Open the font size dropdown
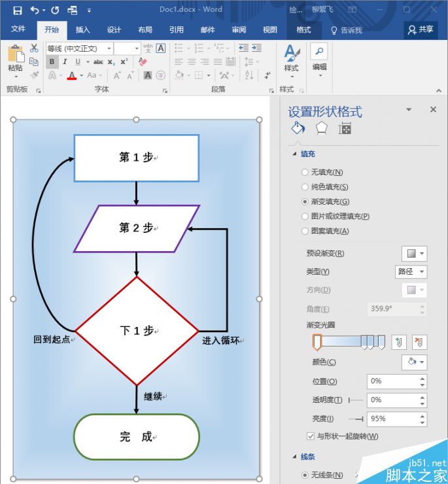 click(x=137, y=48)
